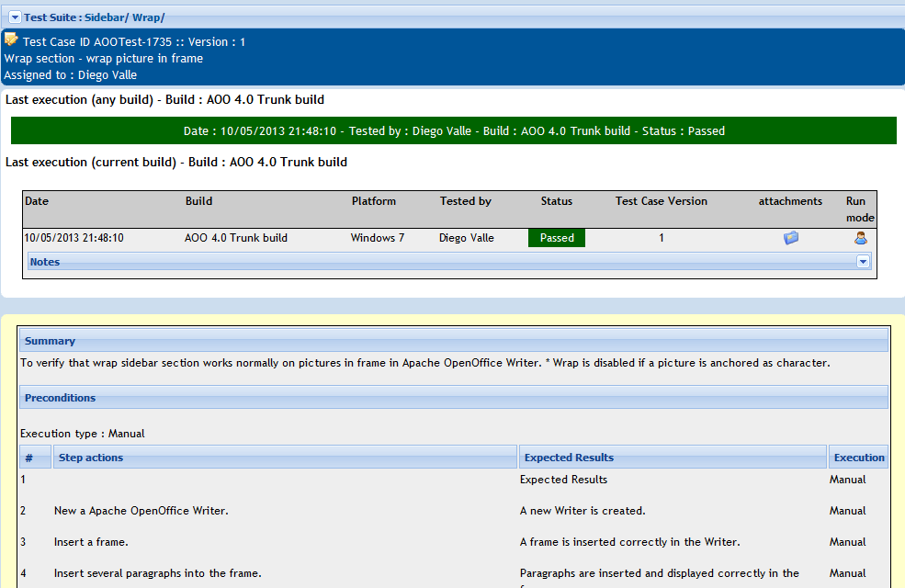Open the attachments folder icon
The width and height of the screenshot is (905, 588).
pyautogui.click(x=791, y=238)
